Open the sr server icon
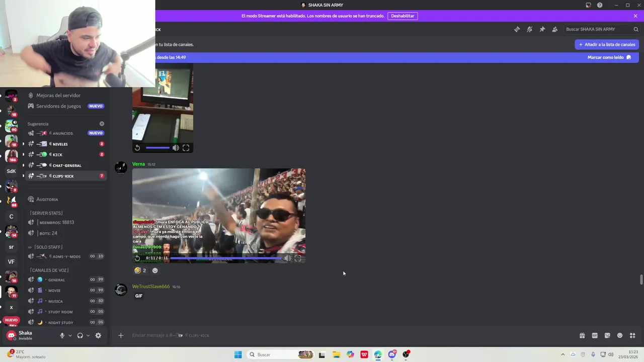The height and width of the screenshot is (362, 644). pyautogui.click(x=11, y=247)
